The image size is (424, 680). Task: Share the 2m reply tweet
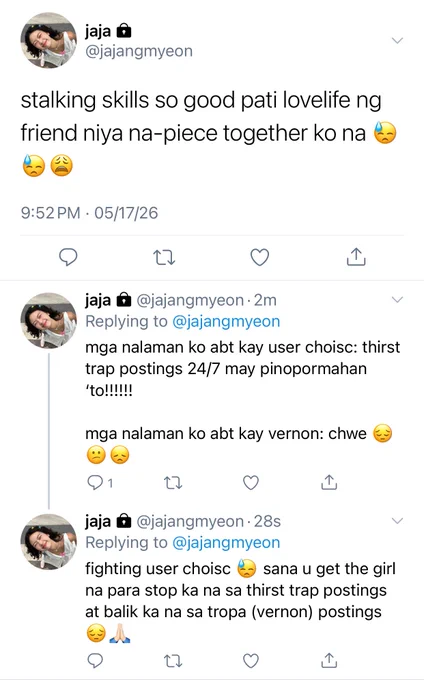pyautogui.click(x=329, y=482)
